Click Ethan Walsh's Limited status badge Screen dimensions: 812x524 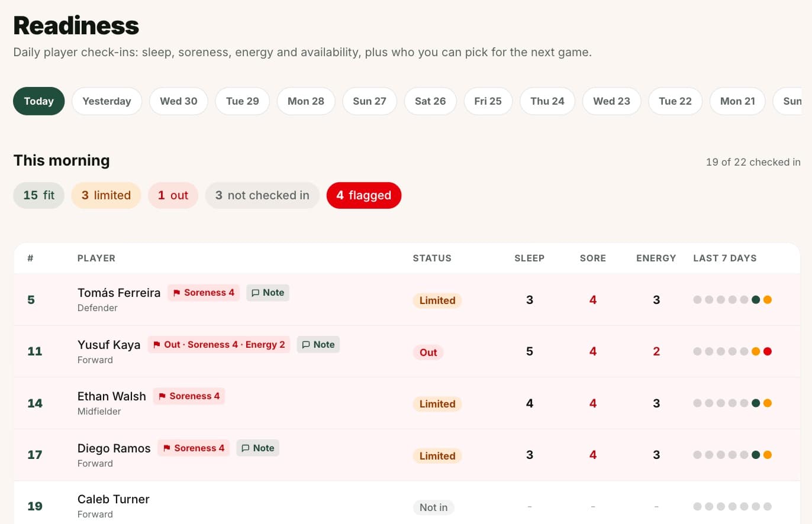coord(437,404)
